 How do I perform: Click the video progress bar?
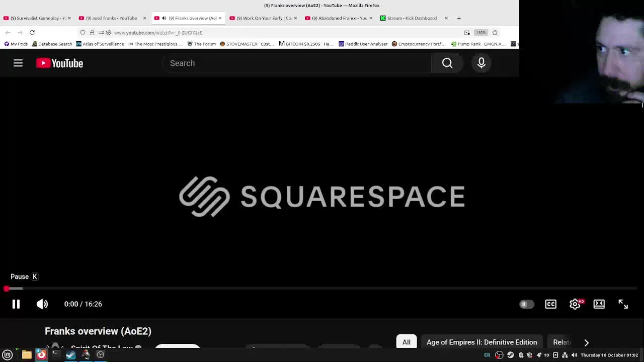click(x=322, y=289)
